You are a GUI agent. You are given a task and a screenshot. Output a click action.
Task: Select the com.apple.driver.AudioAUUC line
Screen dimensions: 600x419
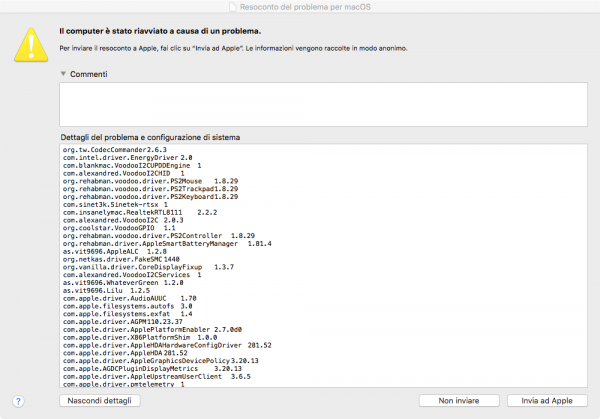(129, 298)
